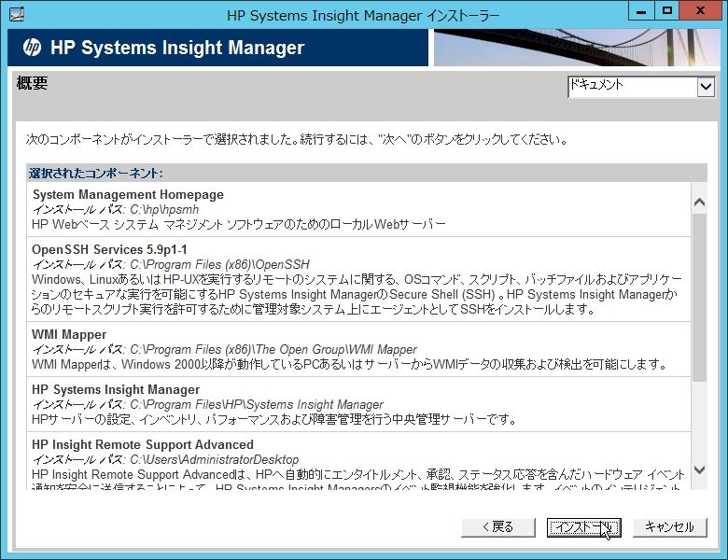Open the ドキュメント dropdown arrow
This screenshot has height=560, width=728.
click(x=706, y=87)
